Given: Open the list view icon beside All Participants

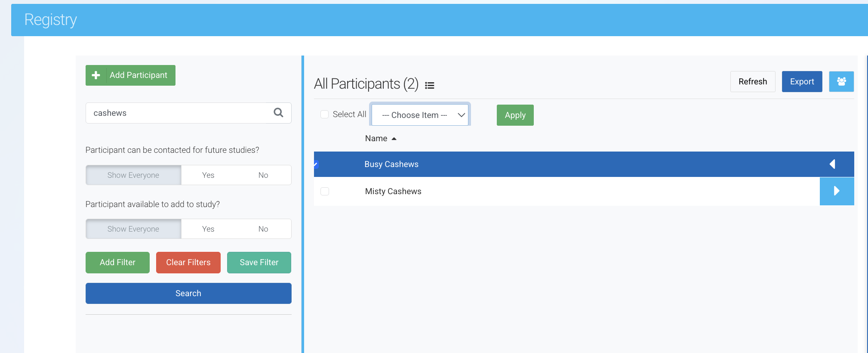Looking at the screenshot, I should [429, 85].
